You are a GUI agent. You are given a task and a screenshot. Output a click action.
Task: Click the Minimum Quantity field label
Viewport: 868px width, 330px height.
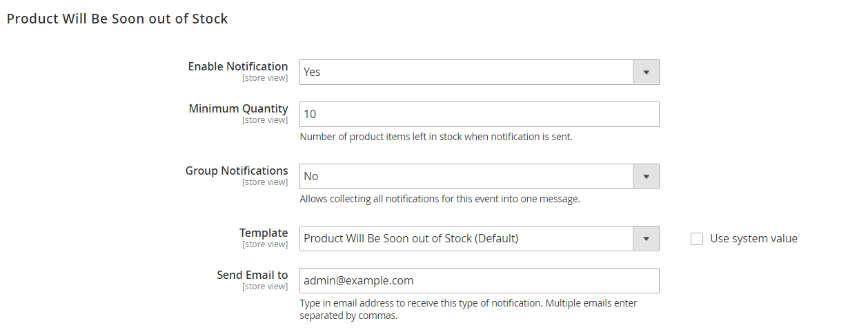238,108
